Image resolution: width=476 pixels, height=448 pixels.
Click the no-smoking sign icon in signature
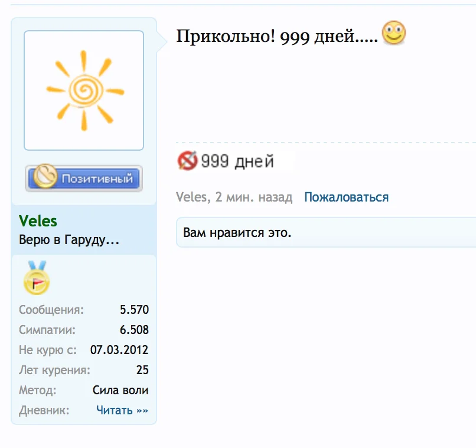[187, 160]
